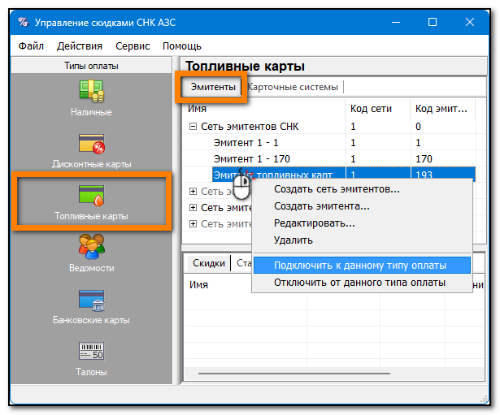This screenshot has height=415, width=500.
Task: Close the Управление скидками window
Action: pyautogui.click(x=470, y=22)
